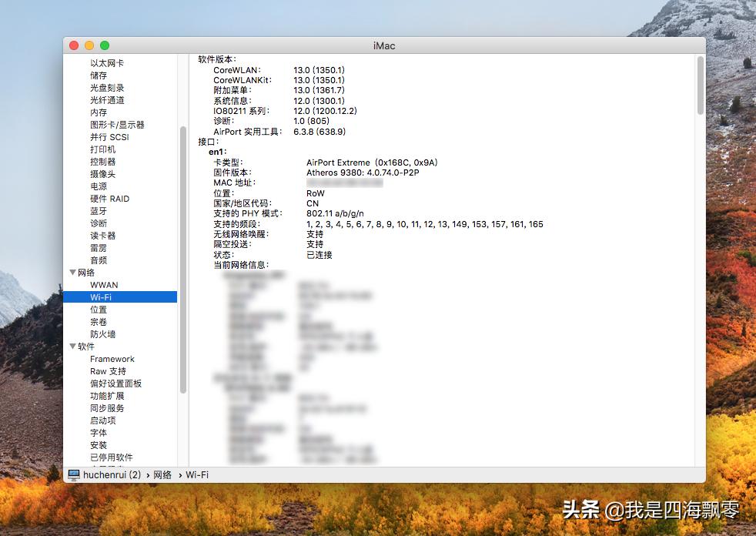Collapse the 网络 section in sidebar

73,273
